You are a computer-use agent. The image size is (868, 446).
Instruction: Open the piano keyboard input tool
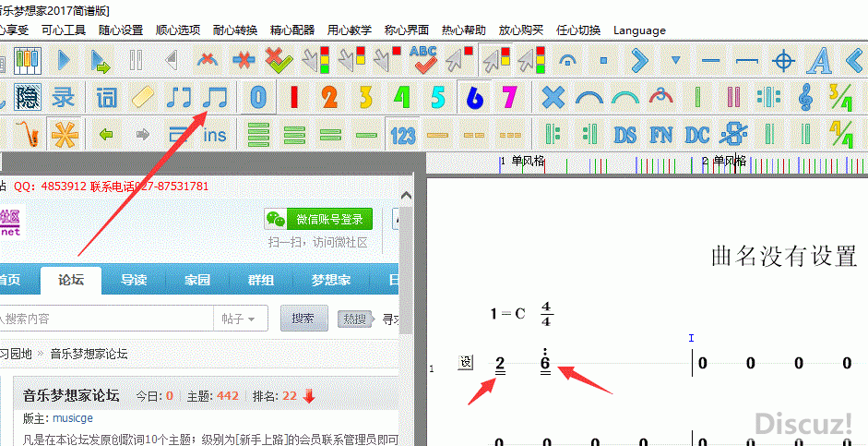[x=27, y=60]
